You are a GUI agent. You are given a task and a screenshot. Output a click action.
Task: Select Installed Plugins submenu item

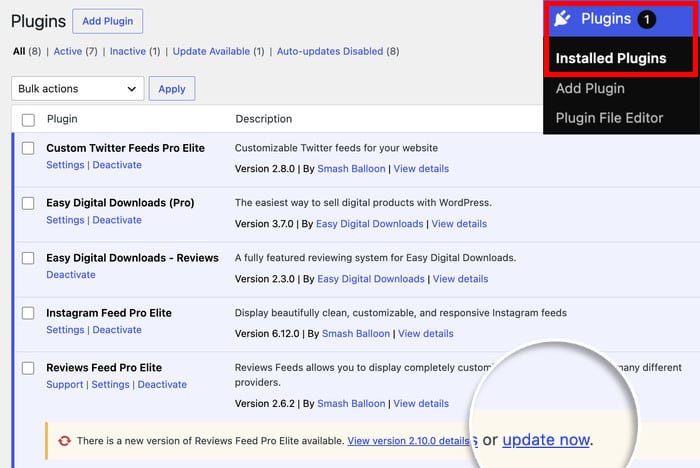coord(611,58)
